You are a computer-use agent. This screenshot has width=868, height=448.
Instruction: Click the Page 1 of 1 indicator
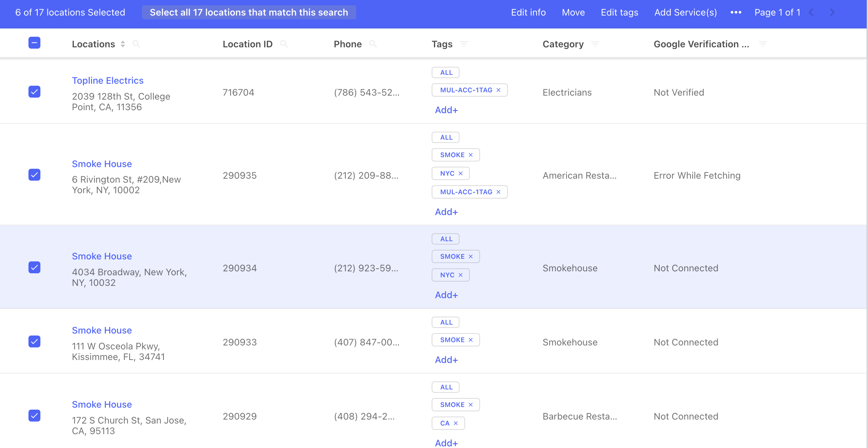tap(777, 13)
